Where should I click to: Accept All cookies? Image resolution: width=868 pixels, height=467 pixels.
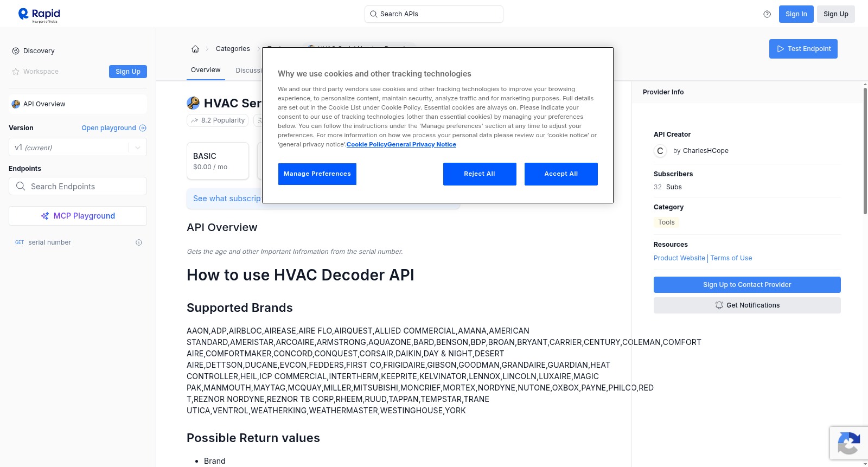click(x=561, y=174)
